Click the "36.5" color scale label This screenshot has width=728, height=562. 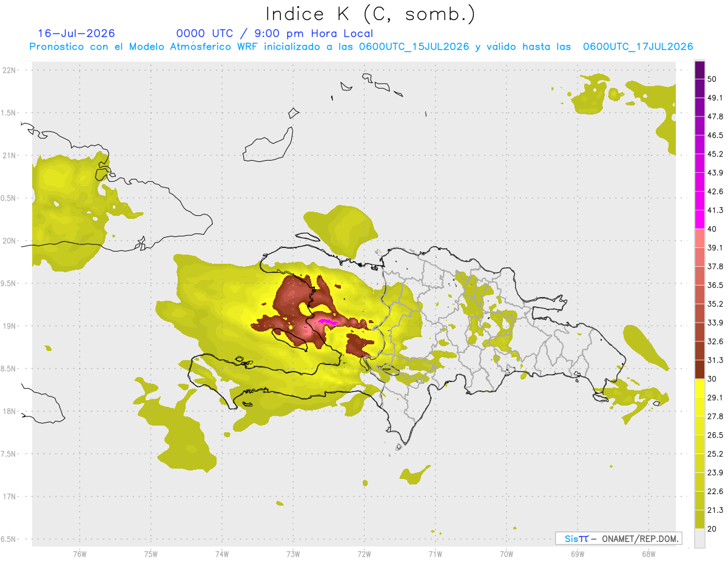pos(715,285)
